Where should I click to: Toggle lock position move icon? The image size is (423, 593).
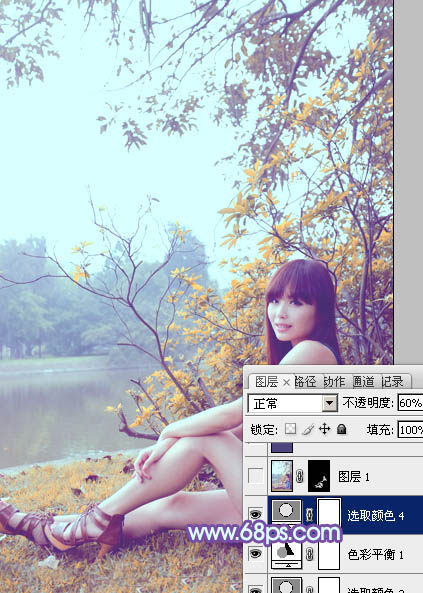[x=325, y=429]
